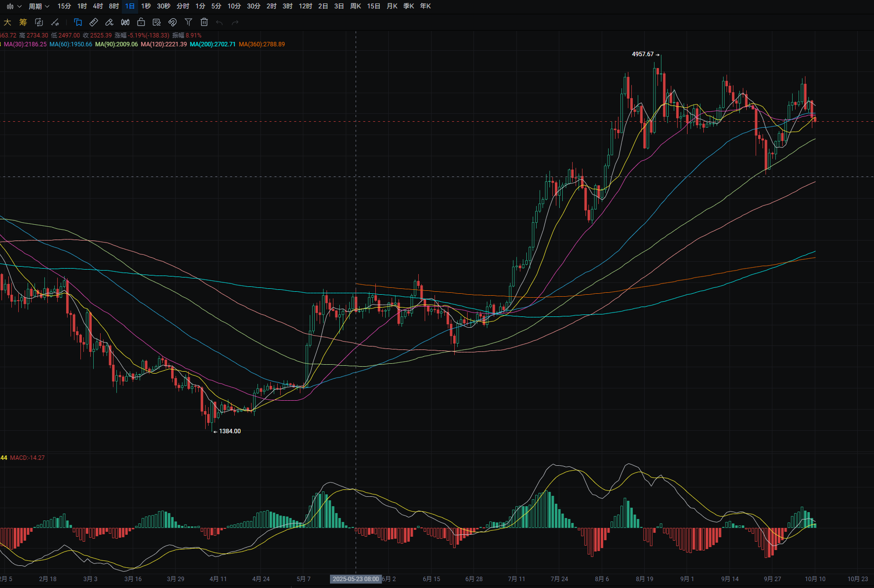Select the ruler measurement tool
Image resolution: width=874 pixels, height=588 pixels.
[94, 22]
